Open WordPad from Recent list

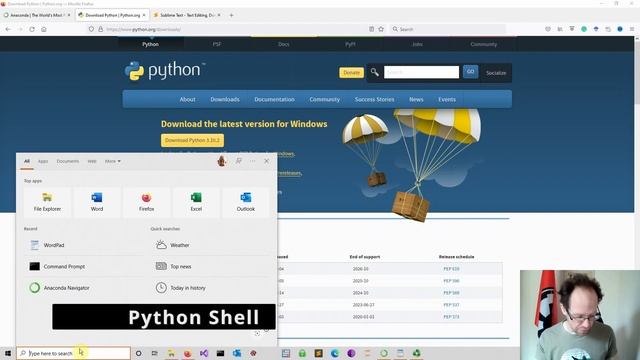click(84, 245)
